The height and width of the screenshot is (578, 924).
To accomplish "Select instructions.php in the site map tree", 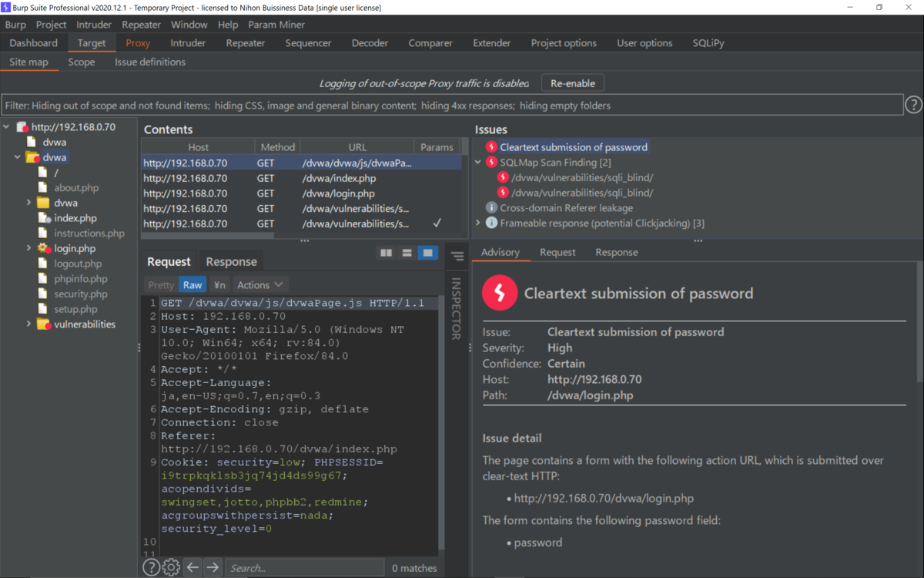I will click(89, 234).
